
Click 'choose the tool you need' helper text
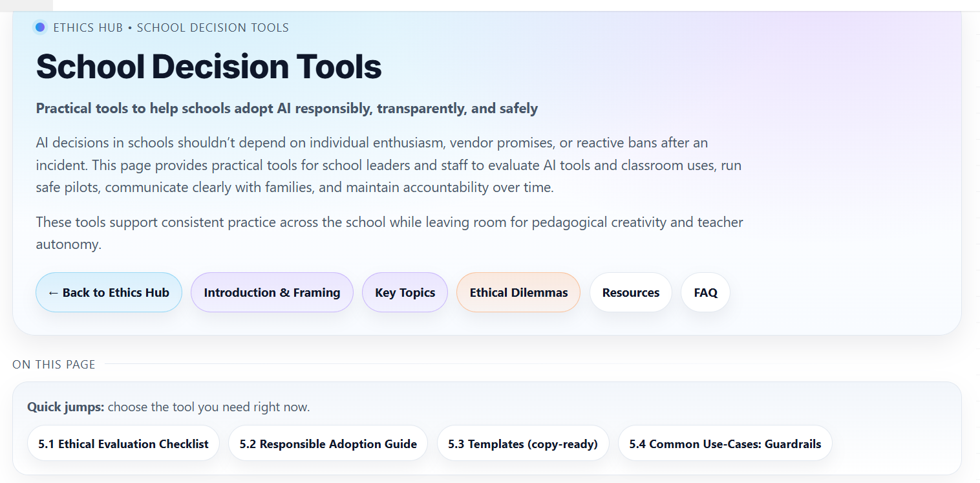click(x=209, y=407)
